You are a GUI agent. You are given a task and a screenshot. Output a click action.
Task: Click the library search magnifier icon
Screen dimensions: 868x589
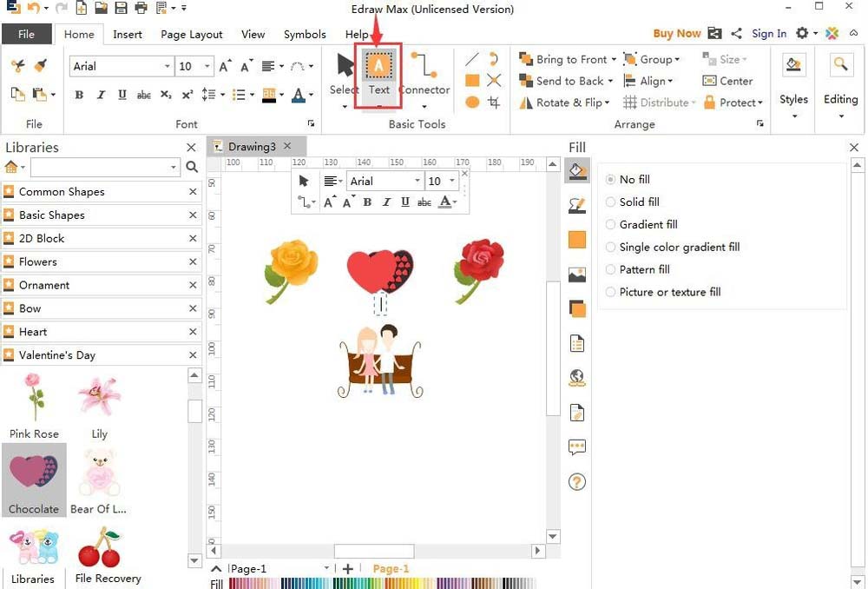click(x=192, y=168)
